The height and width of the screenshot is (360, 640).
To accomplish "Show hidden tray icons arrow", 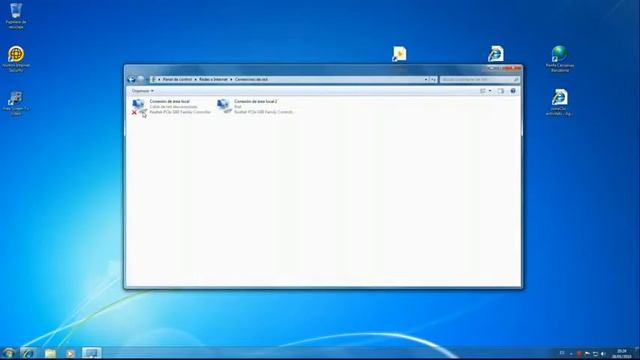I will click(571, 353).
